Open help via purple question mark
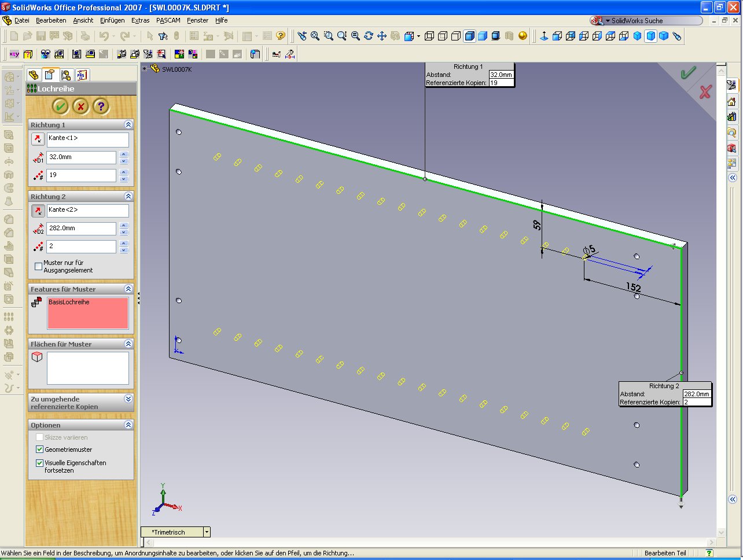 tap(101, 106)
